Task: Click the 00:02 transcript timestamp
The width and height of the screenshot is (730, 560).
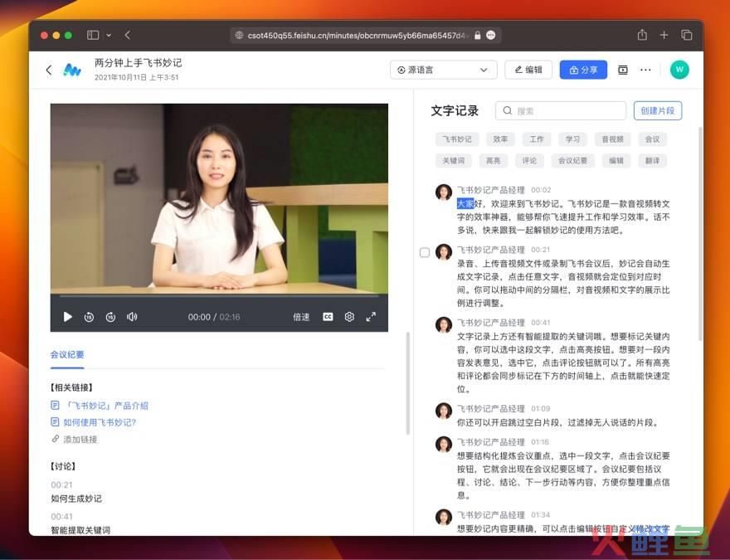Action: pos(541,190)
